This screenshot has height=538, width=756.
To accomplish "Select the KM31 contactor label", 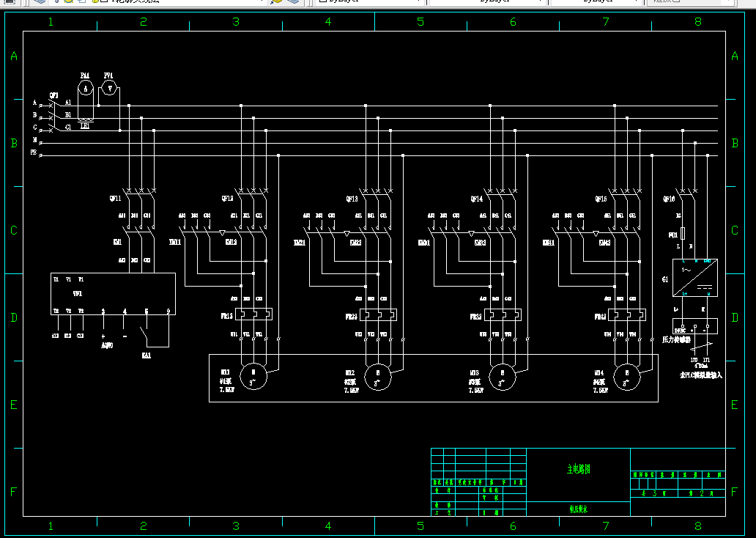I will tap(424, 243).
